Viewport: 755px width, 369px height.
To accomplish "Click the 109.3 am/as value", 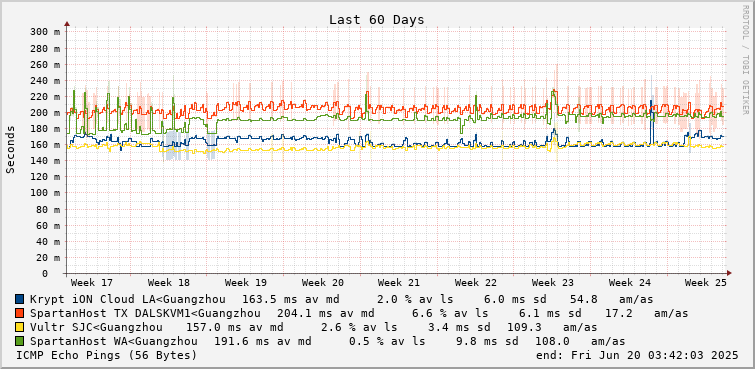I will (552, 328).
